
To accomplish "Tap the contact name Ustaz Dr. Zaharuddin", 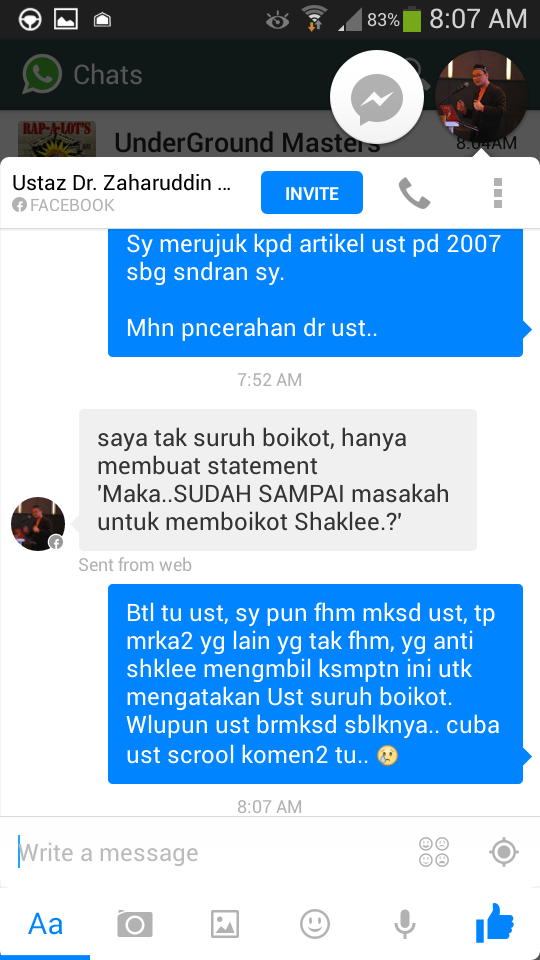I will (x=121, y=182).
